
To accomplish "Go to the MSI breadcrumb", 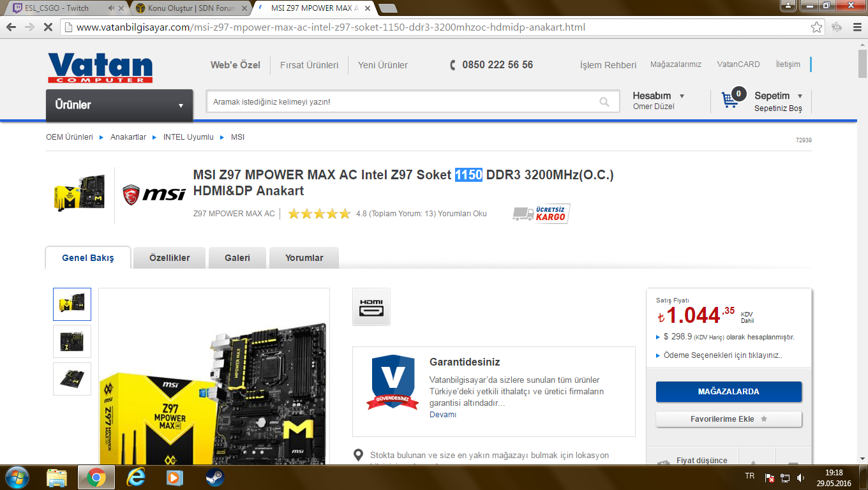I will pos(237,137).
